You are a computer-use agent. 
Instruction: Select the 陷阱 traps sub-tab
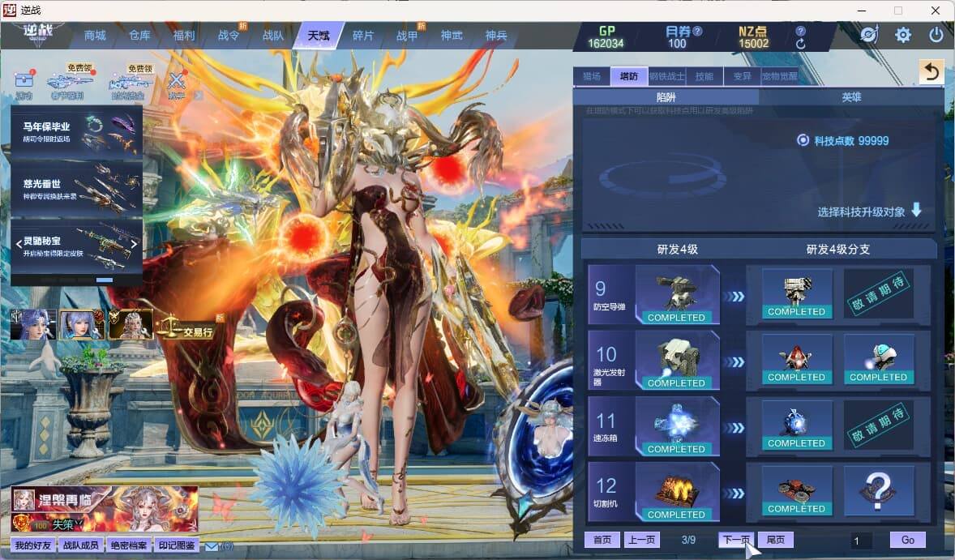[x=666, y=96]
